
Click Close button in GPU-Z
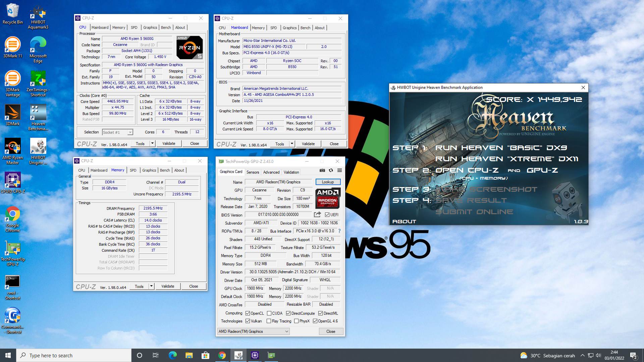coord(331,331)
